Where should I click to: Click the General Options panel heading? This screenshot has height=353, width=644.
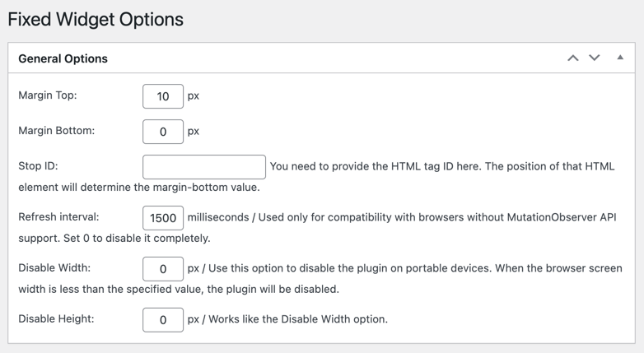63,59
